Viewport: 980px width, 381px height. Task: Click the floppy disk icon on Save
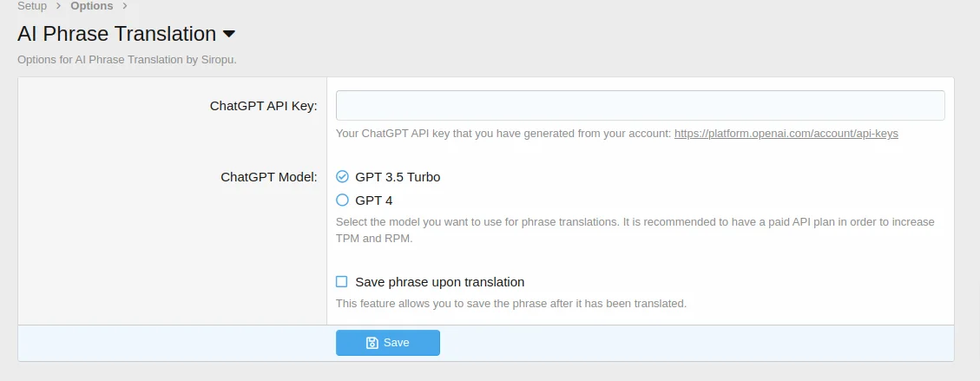[x=372, y=343]
